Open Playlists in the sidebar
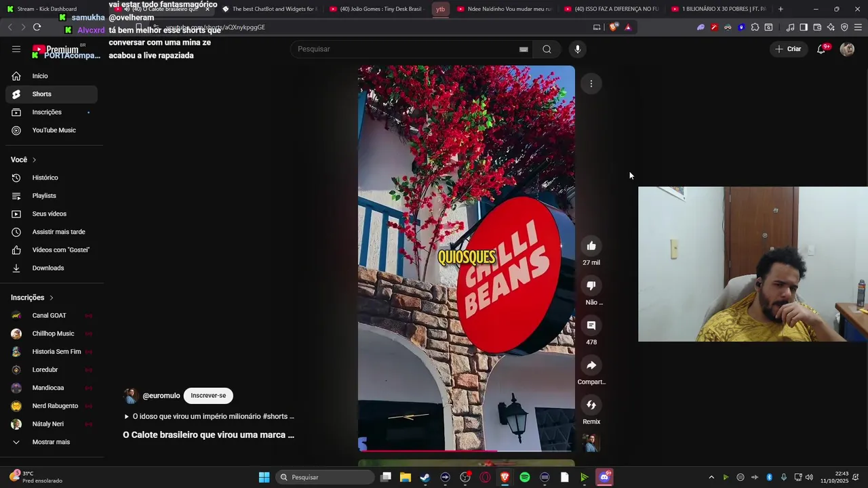 pyautogui.click(x=52, y=196)
